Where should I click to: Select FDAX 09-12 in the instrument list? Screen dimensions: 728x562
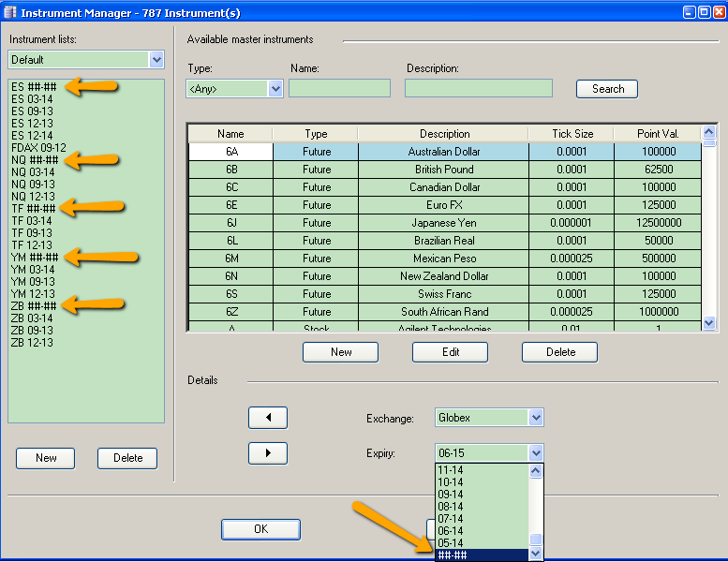38,148
